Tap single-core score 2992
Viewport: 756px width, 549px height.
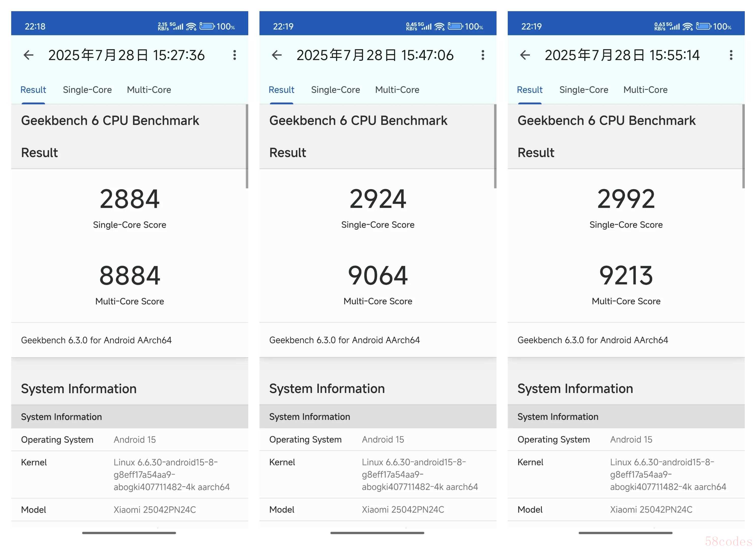626,199
